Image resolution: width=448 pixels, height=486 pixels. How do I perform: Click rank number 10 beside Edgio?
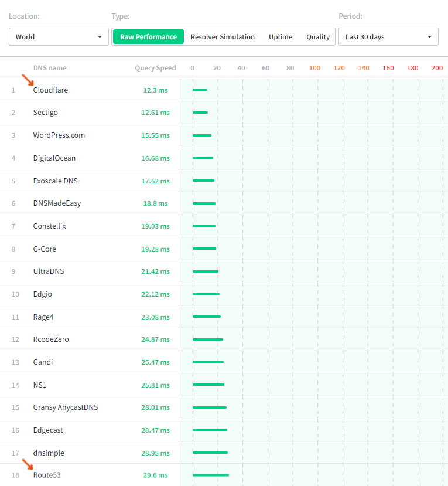[x=15, y=294]
